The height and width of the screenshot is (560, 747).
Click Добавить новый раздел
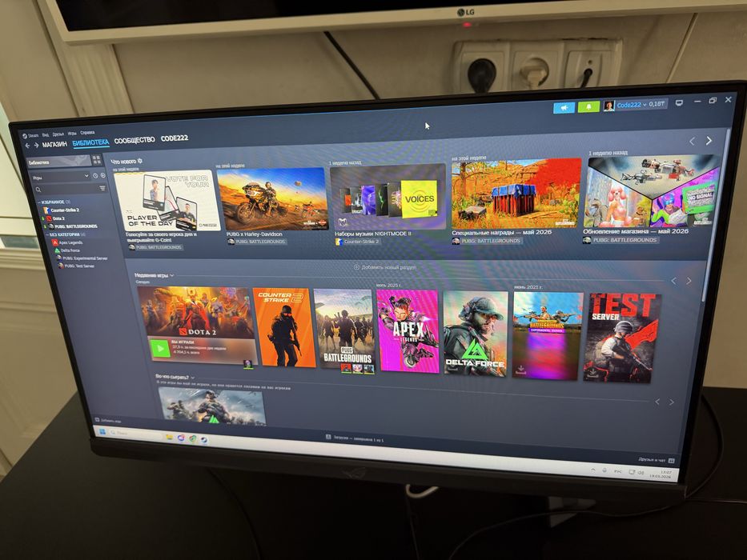pyautogui.click(x=385, y=267)
